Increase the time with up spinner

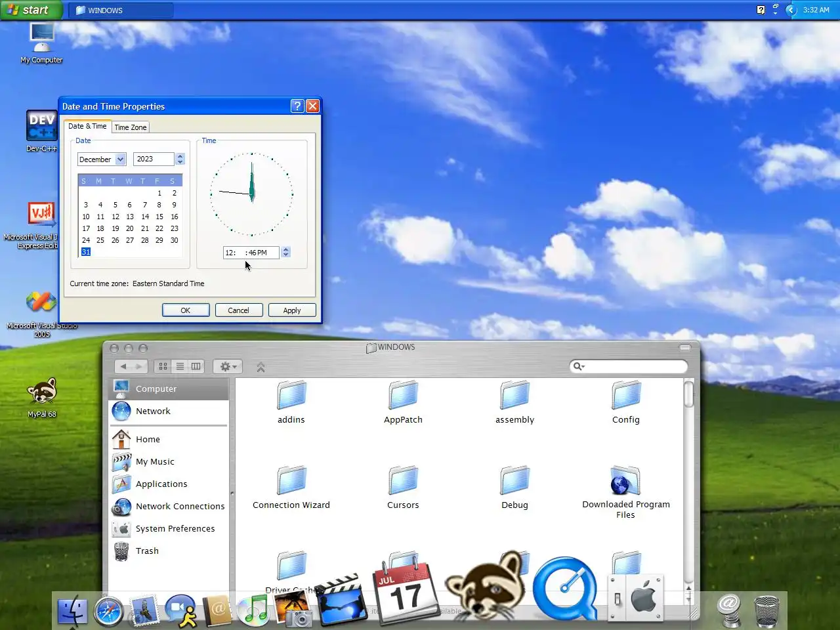click(x=285, y=249)
